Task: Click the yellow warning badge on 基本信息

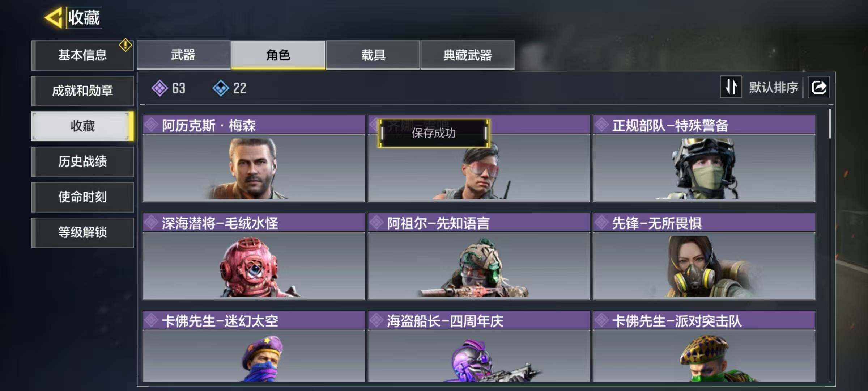Action: (125, 45)
